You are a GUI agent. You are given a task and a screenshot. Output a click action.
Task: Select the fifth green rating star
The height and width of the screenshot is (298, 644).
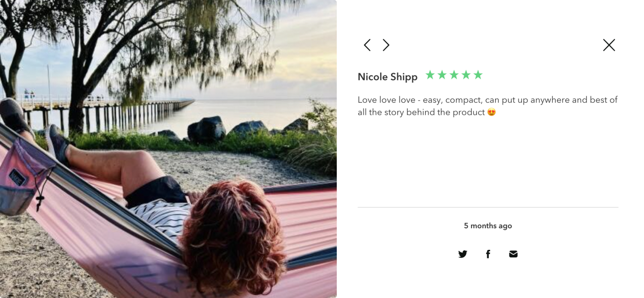(478, 75)
